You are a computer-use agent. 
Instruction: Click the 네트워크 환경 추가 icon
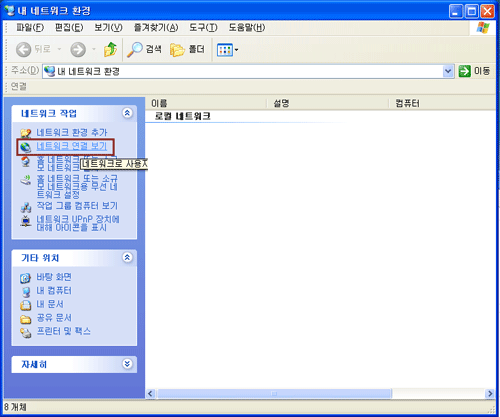pyautogui.click(x=25, y=133)
